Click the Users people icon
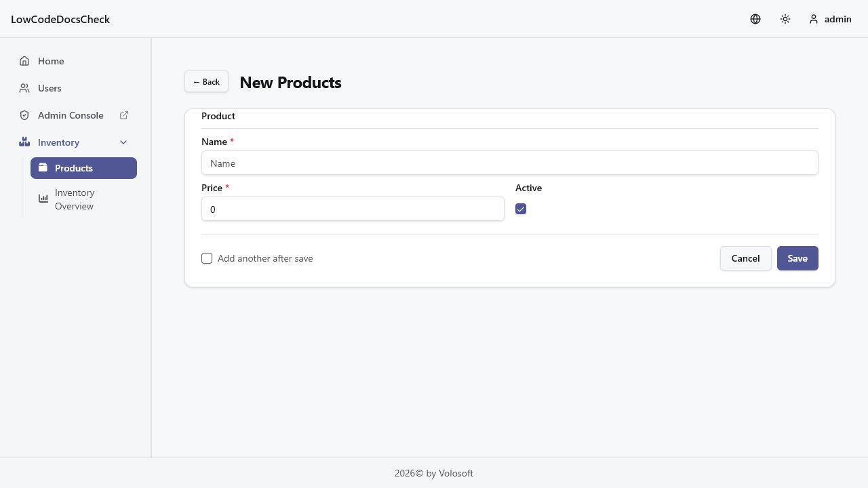The width and height of the screenshot is (868, 488). pos(24,88)
